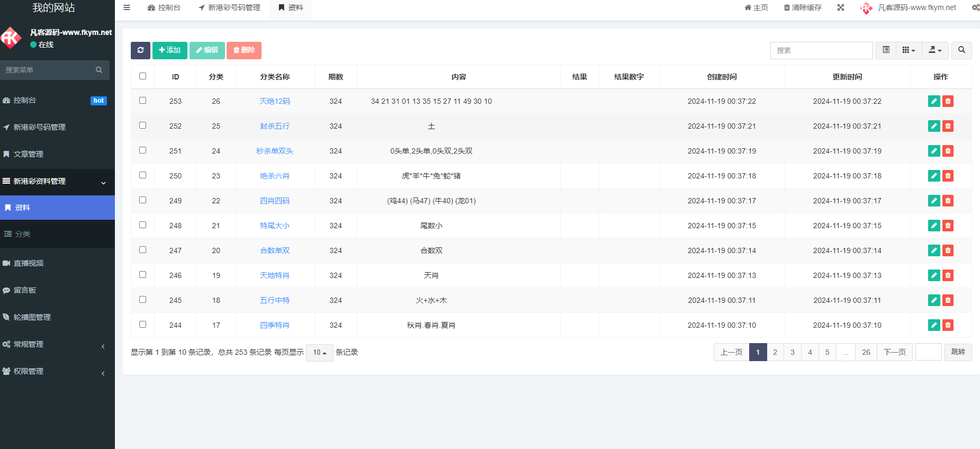Select the 资料 top tab
The height and width of the screenshot is (449, 980).
291,7
